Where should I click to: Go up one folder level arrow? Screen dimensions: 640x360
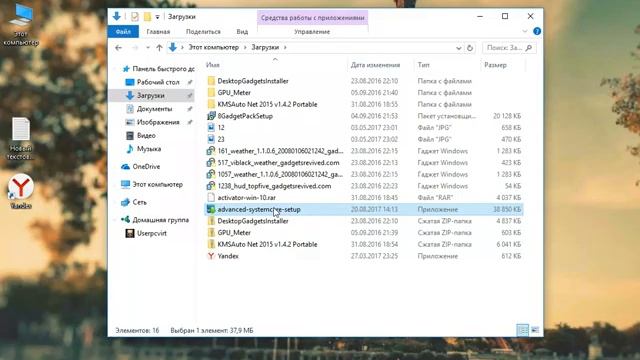tap(159, 48)
